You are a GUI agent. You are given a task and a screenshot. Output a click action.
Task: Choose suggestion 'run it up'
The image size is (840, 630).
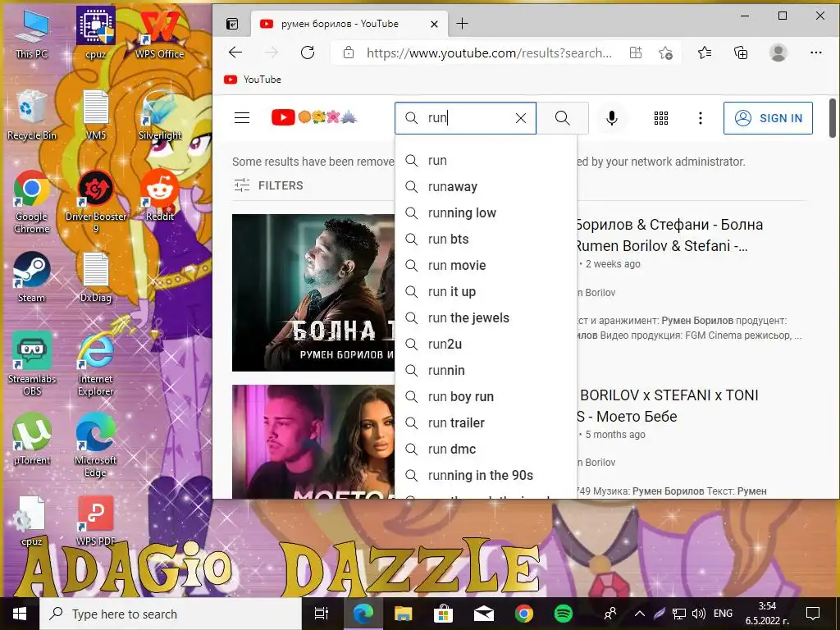(486, 291)
